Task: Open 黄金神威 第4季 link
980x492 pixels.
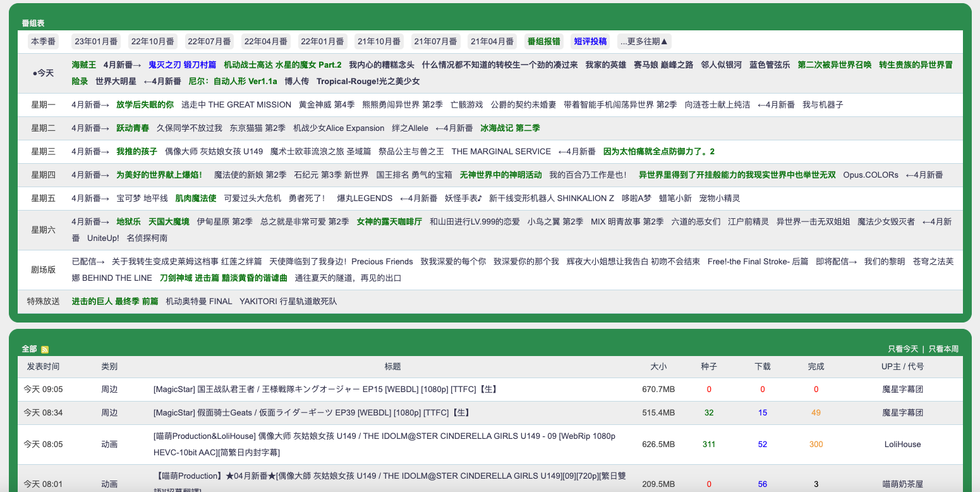Action: point(327,105)
